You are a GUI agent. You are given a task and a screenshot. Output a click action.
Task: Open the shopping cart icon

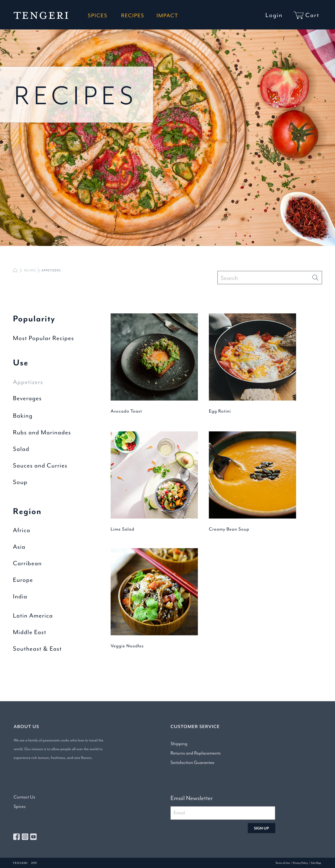pos(298,15)
